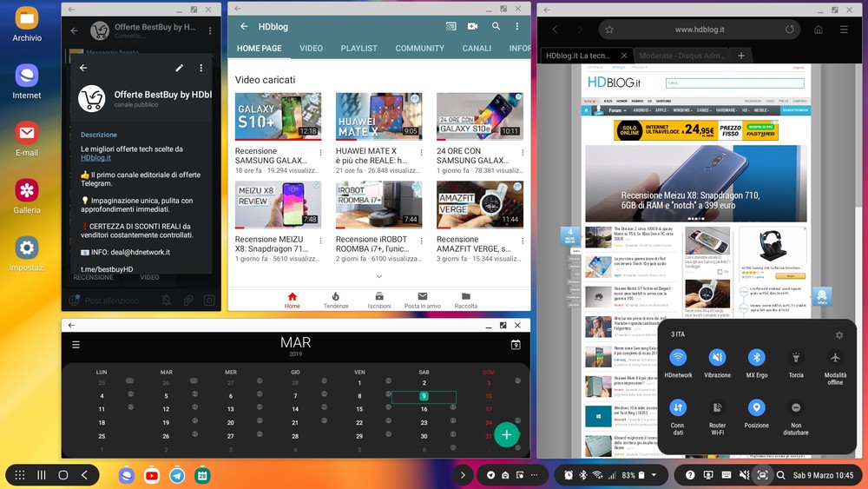Screen dimensions: 868x489
Task: Open the Galaxy S10+ review video thumbnail
Action: pyautogui.click(x=278, y=116)
